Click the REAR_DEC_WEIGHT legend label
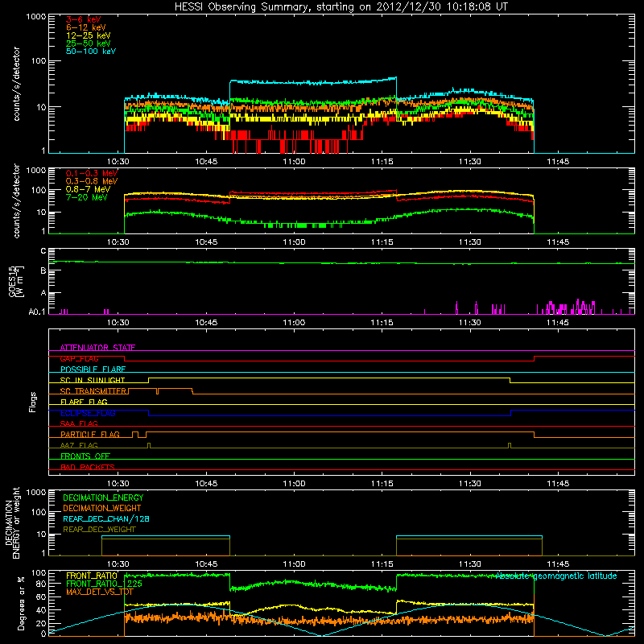644x644 pixels. [99, 530]
